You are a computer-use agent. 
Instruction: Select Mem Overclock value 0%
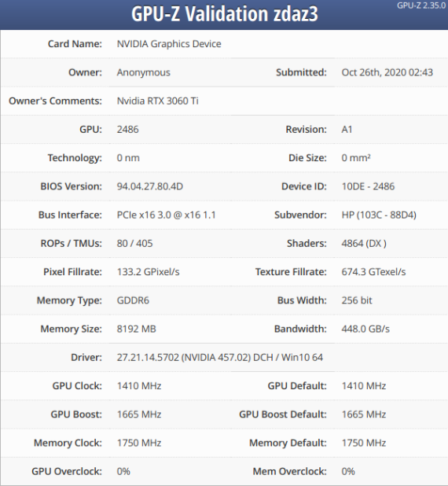pyautogui.click(x=348, y=472)
